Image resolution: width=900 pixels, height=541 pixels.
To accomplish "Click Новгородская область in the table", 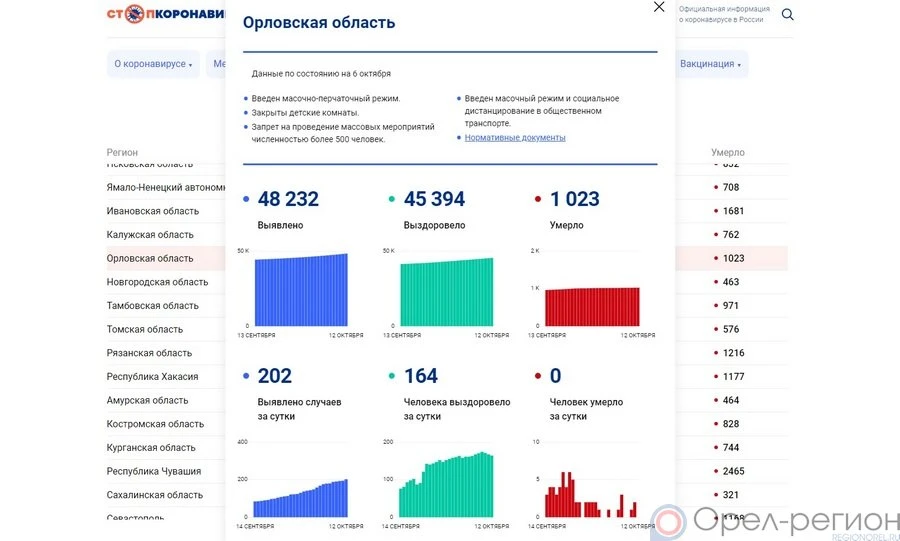I will tap(157, 282).
